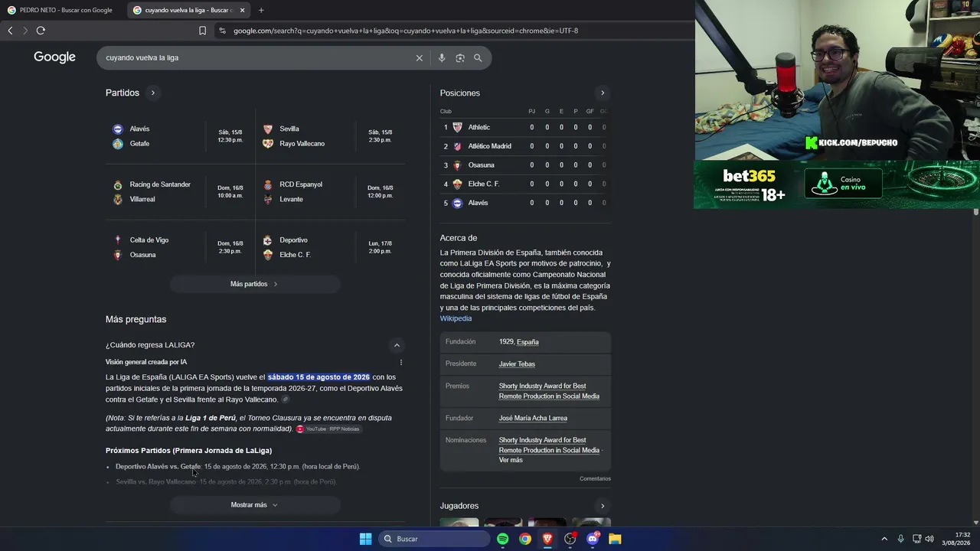The height and width of the screenshot is (551, 980).
Task: Open the España link under Fundación
Action: click(528, 342)
